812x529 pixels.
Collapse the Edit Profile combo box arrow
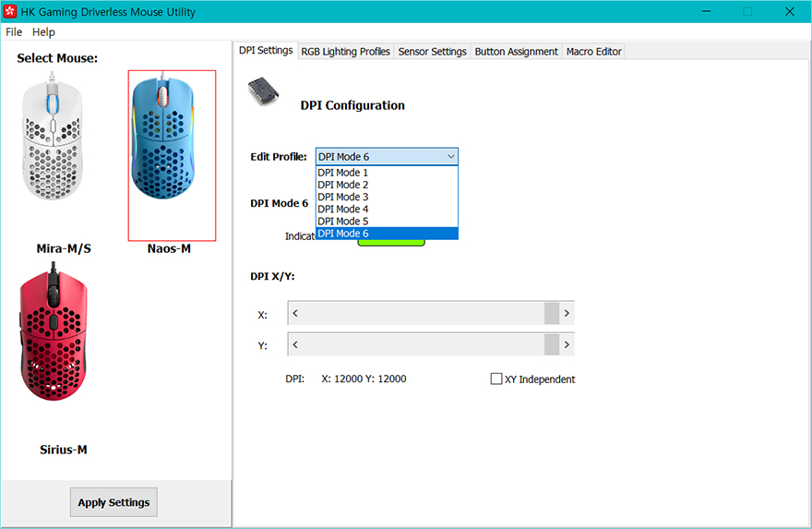coord(450,156)
